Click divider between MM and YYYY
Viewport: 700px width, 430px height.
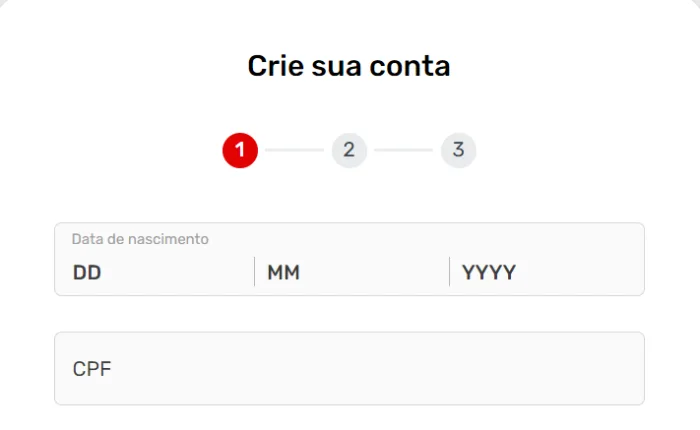click(449, 271)
